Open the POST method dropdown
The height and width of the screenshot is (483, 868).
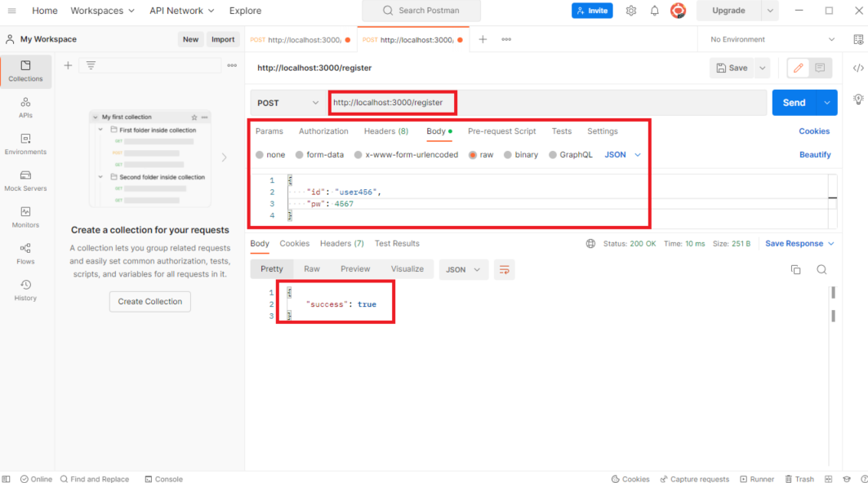point(288,103)
